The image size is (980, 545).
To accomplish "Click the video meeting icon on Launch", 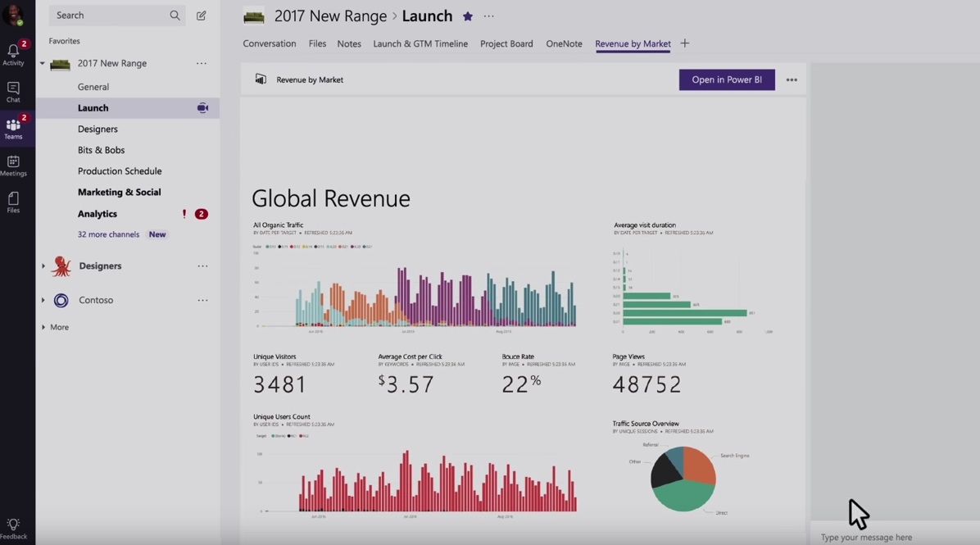I will pyautogui.click(x=202, y=107).
